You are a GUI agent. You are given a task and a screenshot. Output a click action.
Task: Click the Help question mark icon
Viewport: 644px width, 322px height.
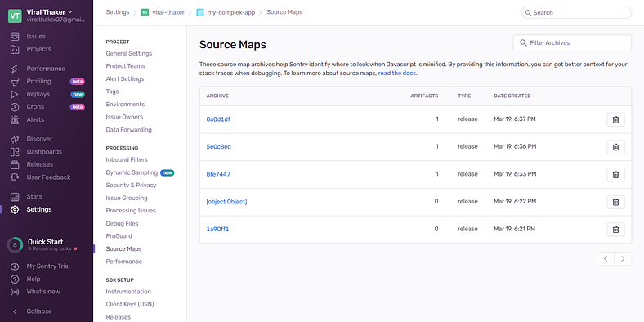point(15,279)
